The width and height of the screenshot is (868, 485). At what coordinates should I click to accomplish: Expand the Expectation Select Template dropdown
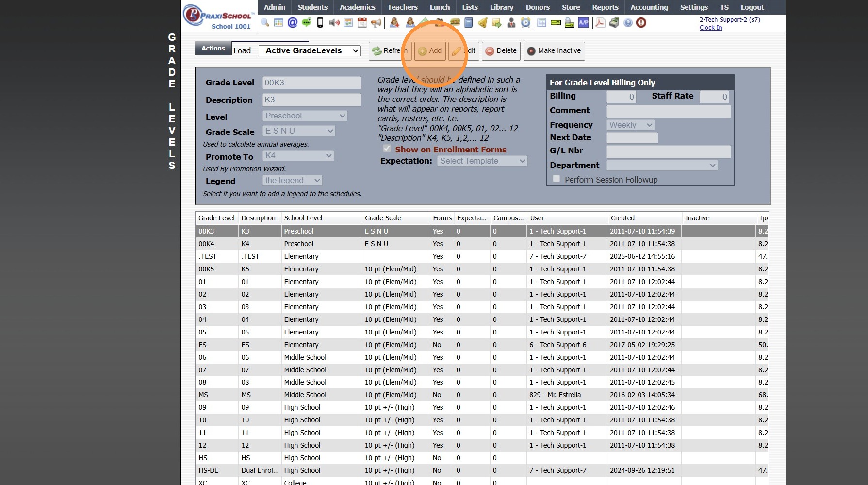(x=482, y=161)
